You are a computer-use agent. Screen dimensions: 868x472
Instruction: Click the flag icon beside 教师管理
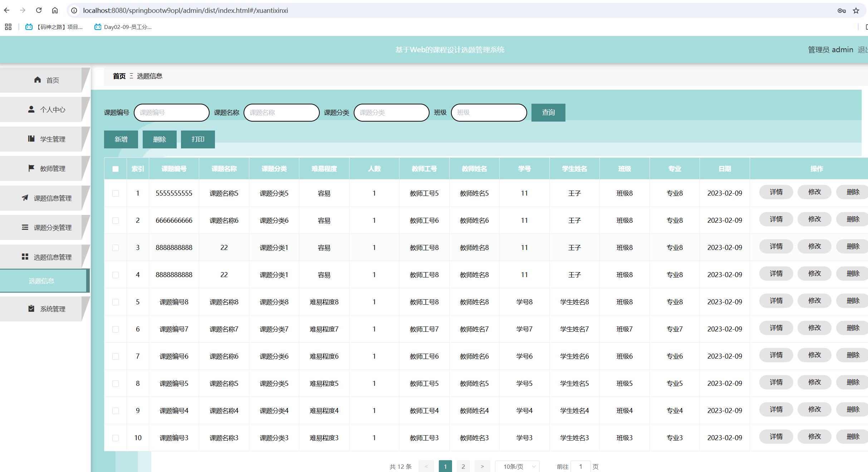pyautogui.click(x=31, y=168)
